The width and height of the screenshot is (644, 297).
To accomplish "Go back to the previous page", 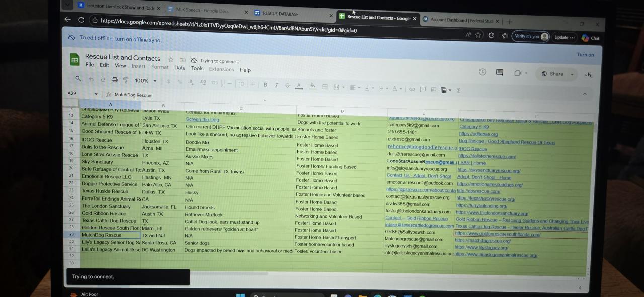I will pos(67,19).
